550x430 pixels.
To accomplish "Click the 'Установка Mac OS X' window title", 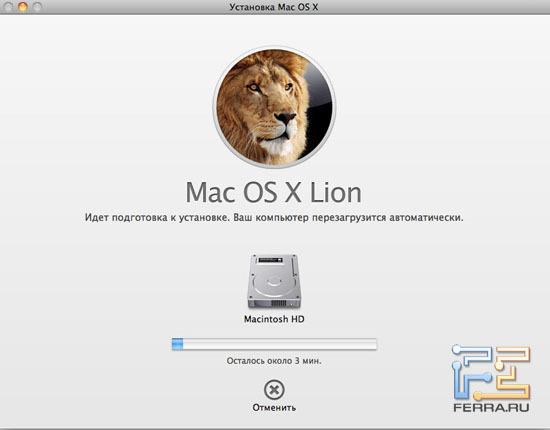I will tap(274, 7).
